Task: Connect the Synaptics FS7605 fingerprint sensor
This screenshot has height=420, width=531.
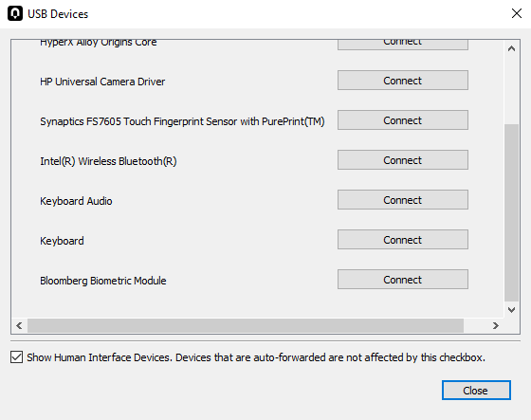Action: [403, 119]
